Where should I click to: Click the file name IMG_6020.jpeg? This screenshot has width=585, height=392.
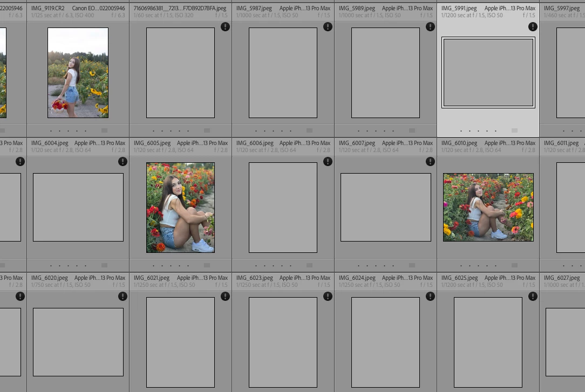click(x=50, y=278)
